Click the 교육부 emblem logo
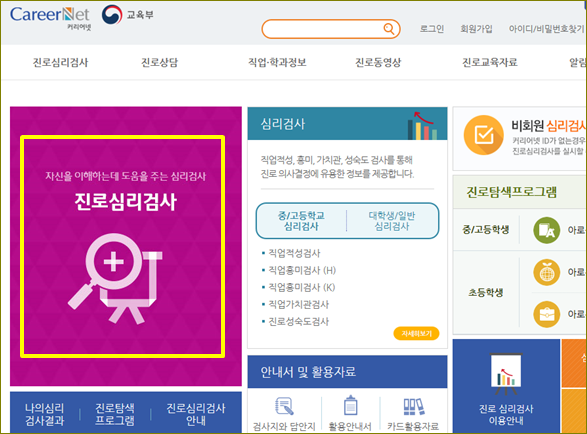 (112, 15)
